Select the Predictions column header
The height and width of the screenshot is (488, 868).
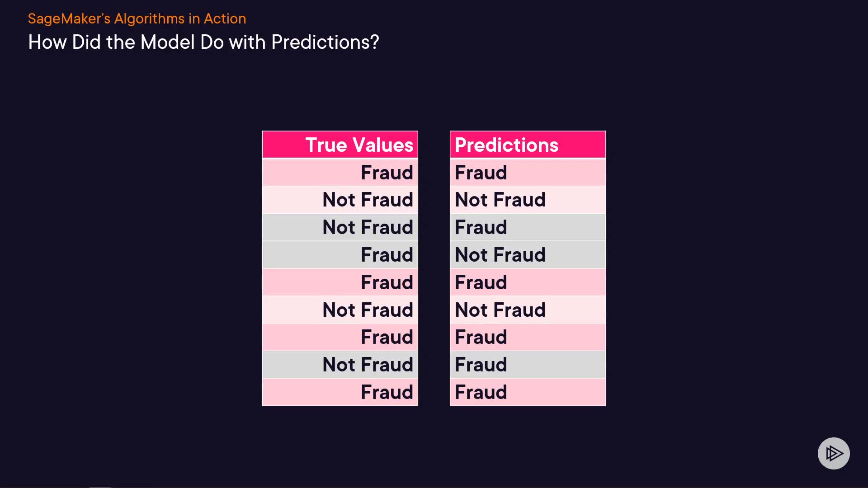(x=528, y=145)
